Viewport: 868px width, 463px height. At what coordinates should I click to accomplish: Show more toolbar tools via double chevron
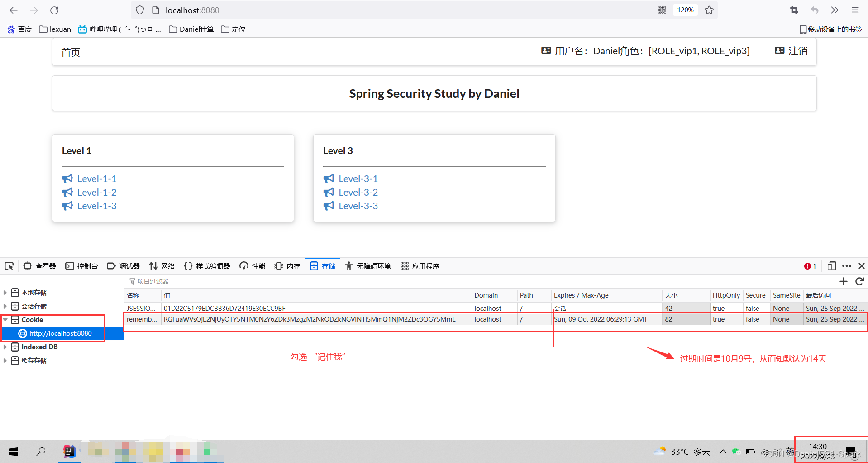(835, 10)
